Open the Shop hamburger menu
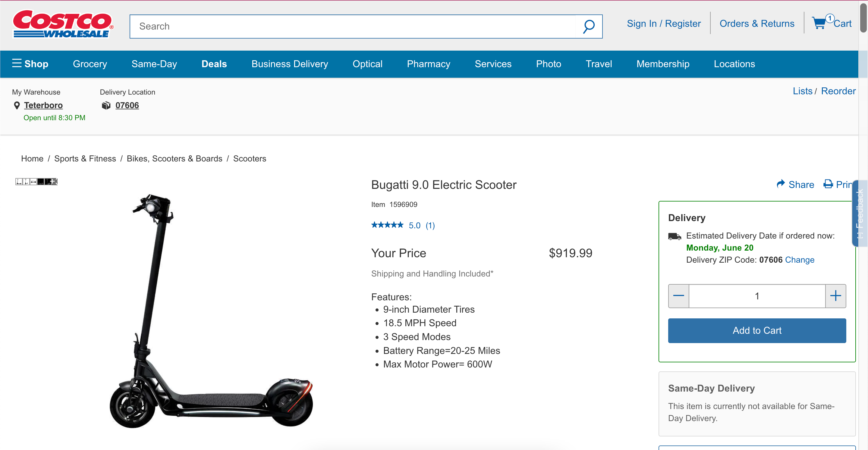Viewport: 868px width, 450px height. pyautogui.click(x=17, y=63)
